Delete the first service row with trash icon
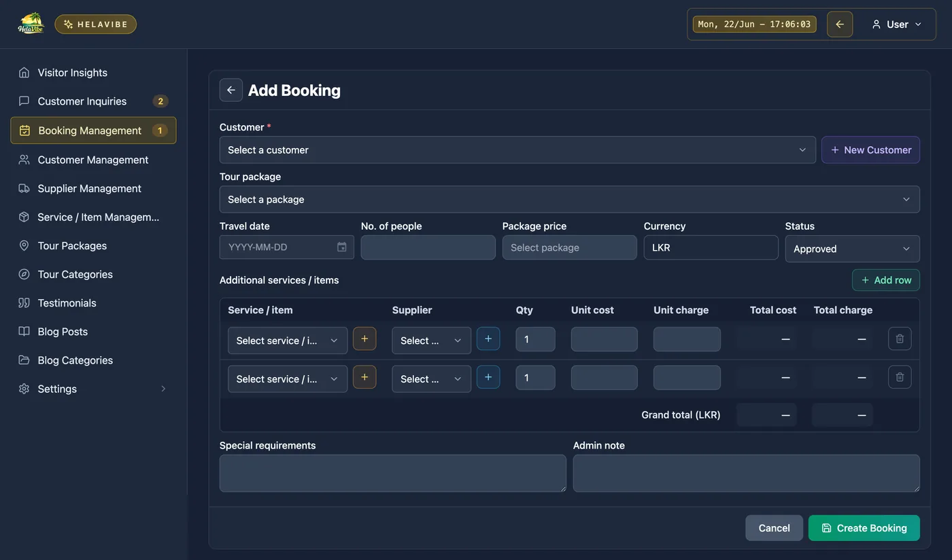Viewport: 952px width, 560px height. click(x=900, y=338)
